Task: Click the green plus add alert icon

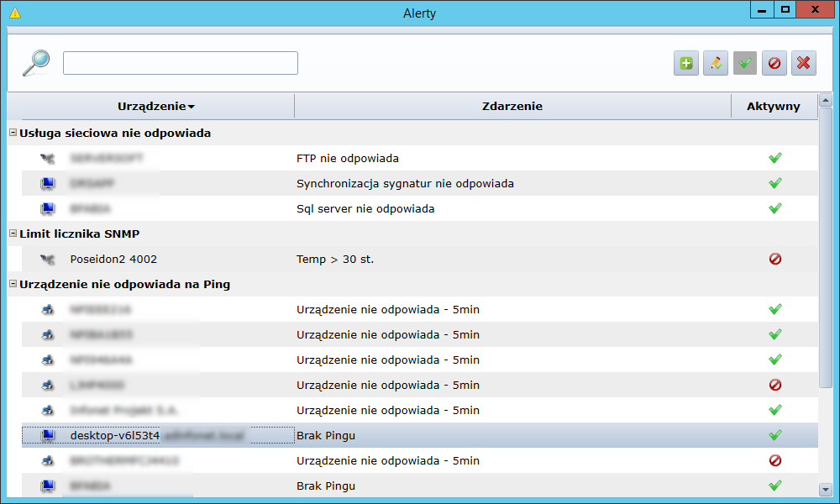Action: click(686, 63)
